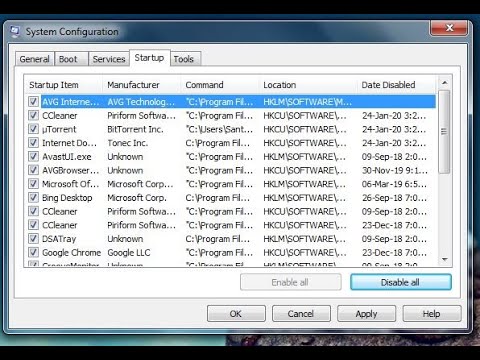Click the HKLM\SOFTWARE\M... location cell
Viewport: 480px width, 360px height.
[307, 102]
